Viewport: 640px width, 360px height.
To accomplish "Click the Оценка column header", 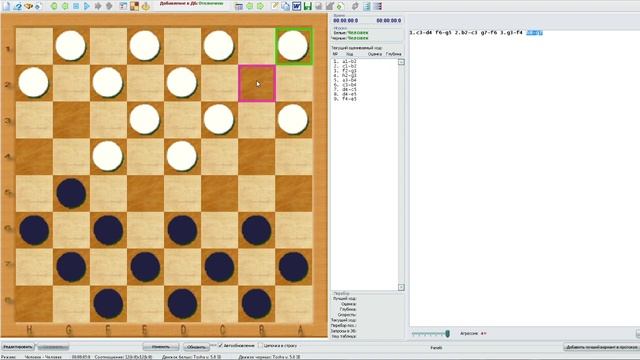I will (x=374, y=54).
